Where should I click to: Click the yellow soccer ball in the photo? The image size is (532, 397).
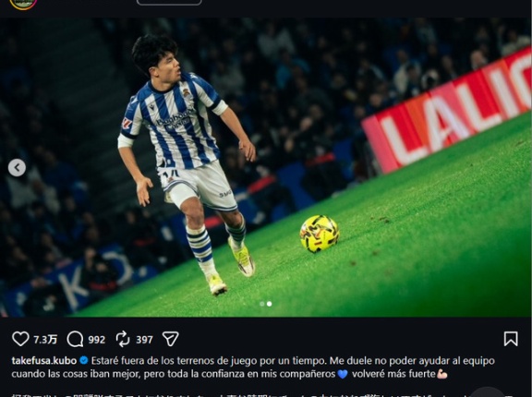(x=320, y=234)
